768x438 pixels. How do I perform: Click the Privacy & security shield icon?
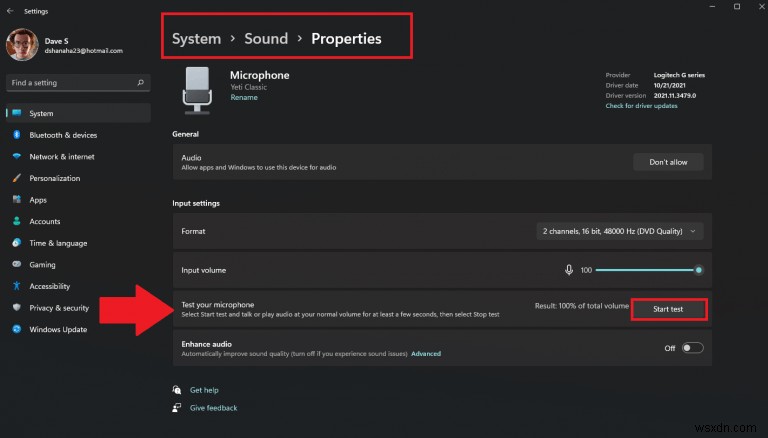(x=18, y=308)
